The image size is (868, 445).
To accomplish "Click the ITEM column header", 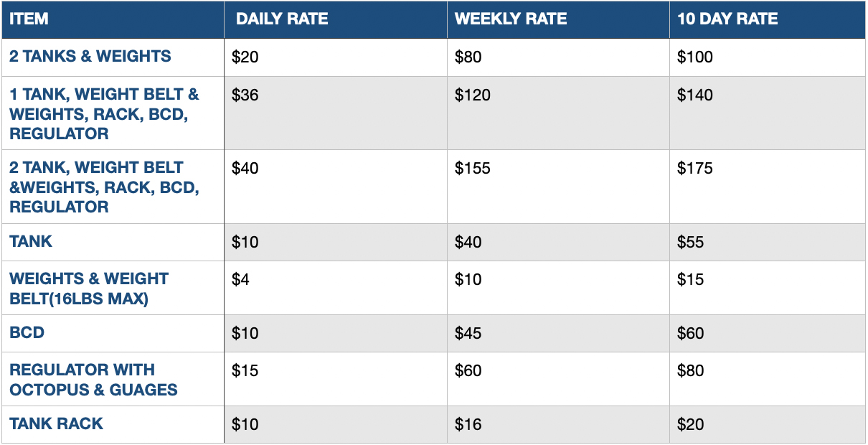I will click(29, 19).
